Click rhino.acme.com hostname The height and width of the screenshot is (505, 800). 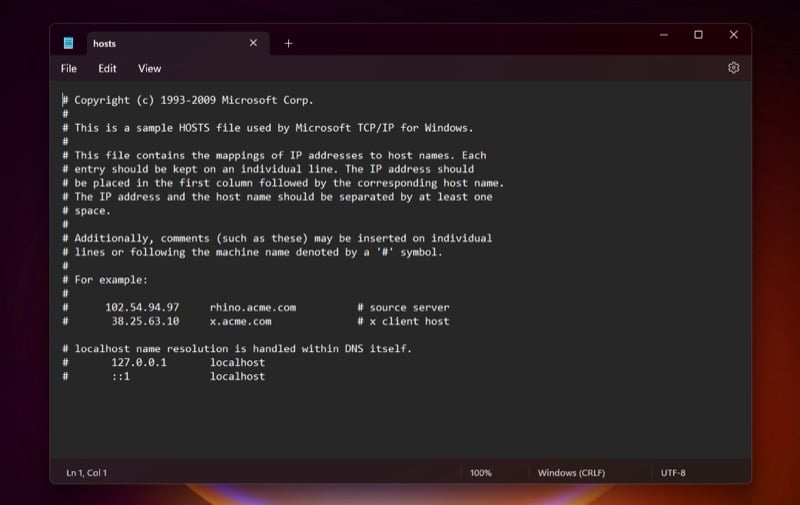(253, 307)
